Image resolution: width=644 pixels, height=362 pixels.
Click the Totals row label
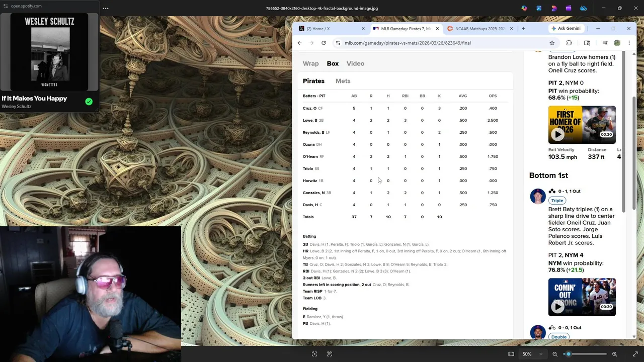308,217
